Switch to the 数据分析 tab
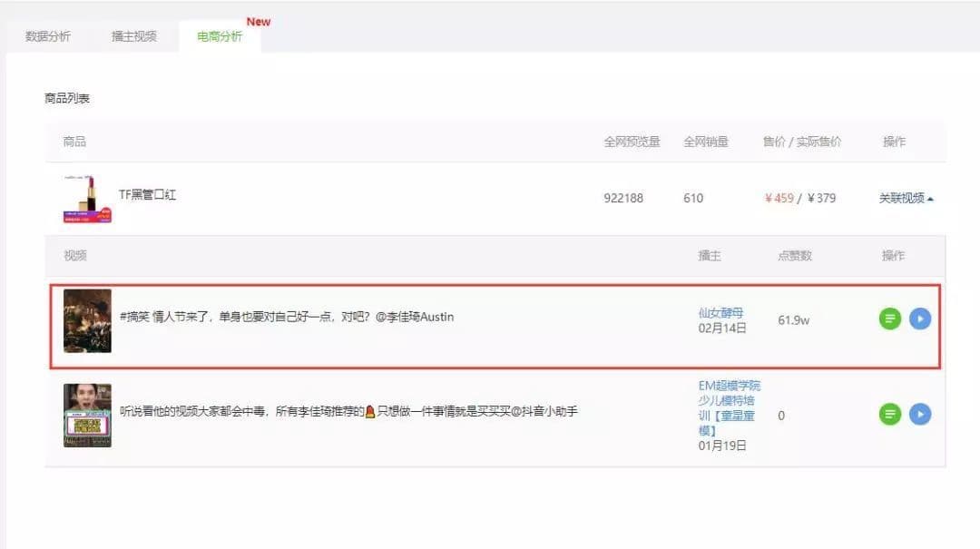 (47, 36)
